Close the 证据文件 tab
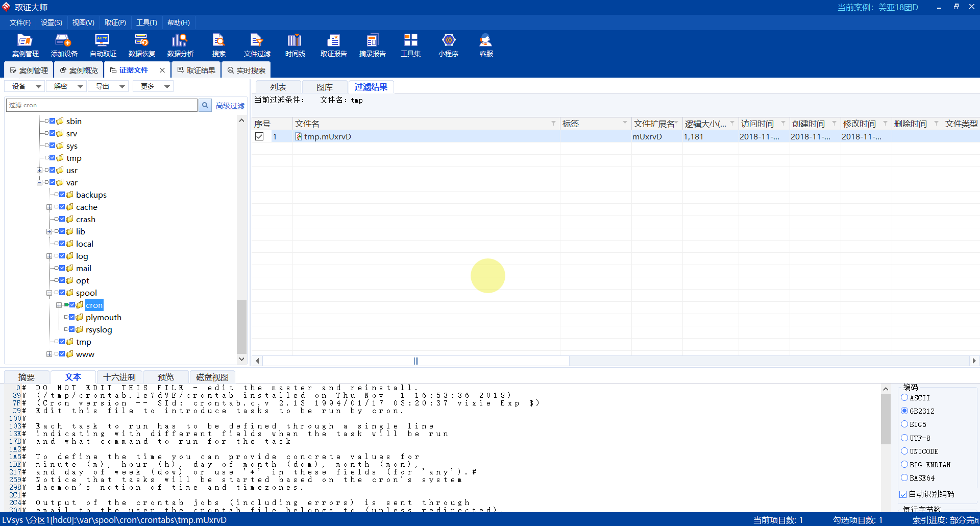Image resolution: width=980 pixels, height=526 pixels. 162,70
